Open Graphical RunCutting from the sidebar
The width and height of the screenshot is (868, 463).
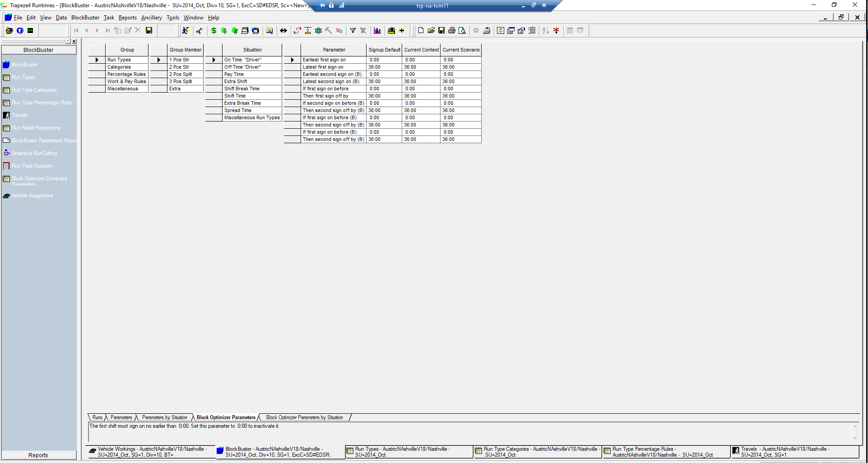pyautogui.click(x=34, y=153)
